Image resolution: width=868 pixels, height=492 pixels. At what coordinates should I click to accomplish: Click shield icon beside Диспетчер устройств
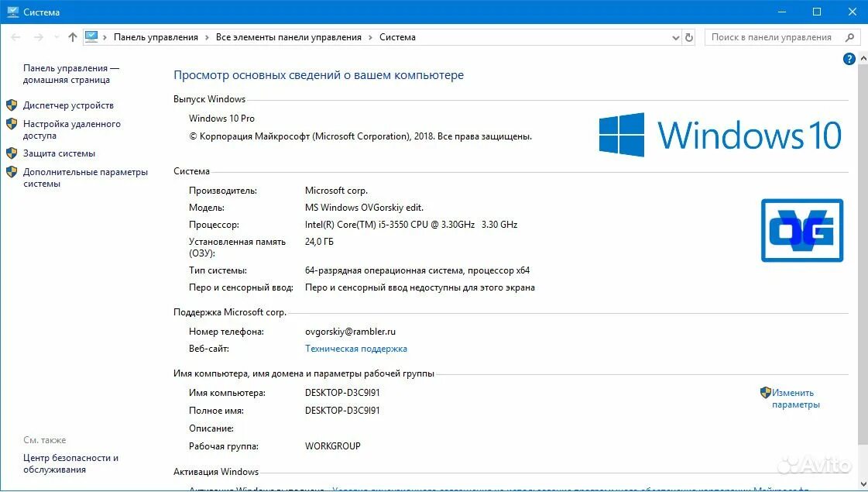coord(12,105)
